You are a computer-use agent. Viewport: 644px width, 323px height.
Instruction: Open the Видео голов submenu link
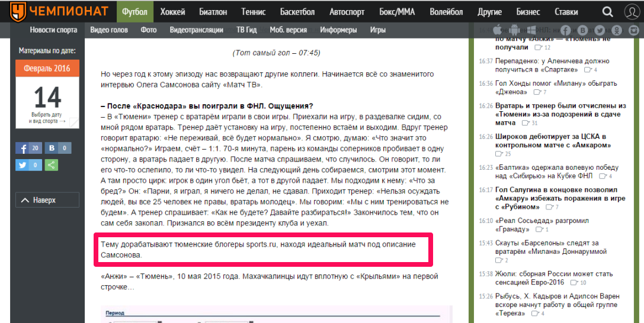(108, 30)
